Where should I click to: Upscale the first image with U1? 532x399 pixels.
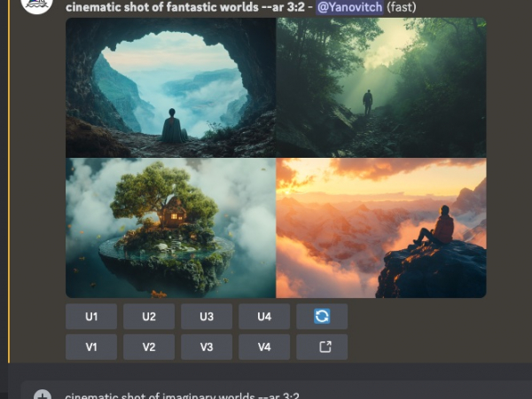tap(91, 317)
